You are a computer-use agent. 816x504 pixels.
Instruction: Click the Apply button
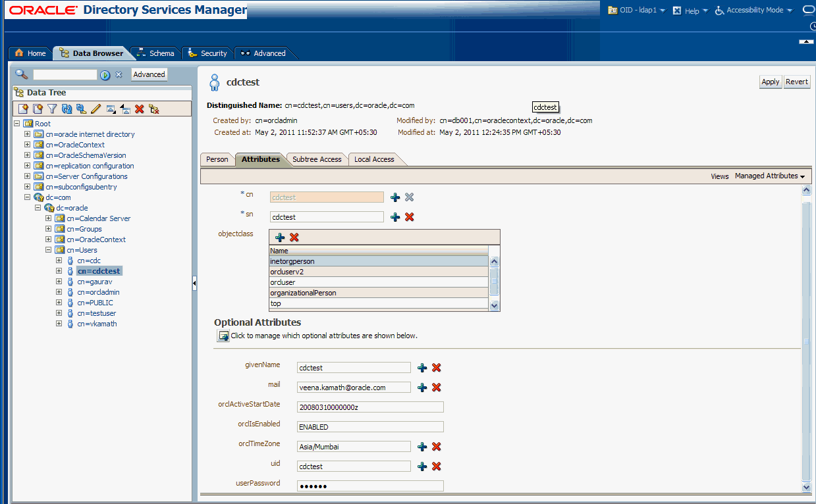click(x=770, y=82)
